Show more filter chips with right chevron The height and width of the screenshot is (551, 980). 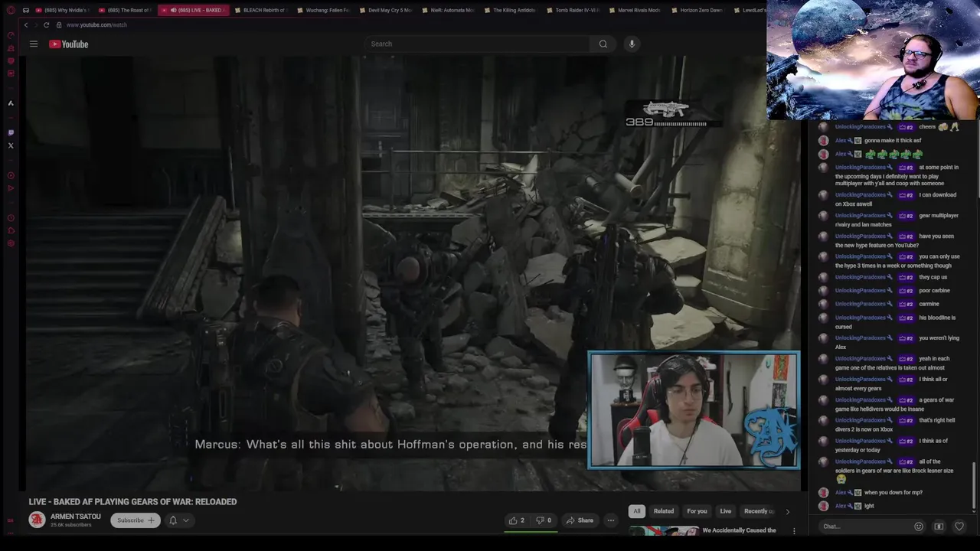tap(787, 511)
